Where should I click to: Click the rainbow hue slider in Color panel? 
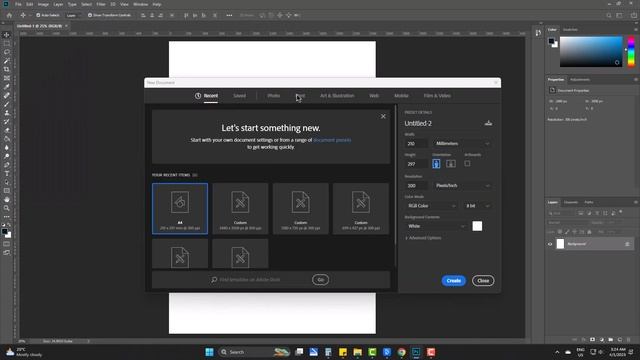click(631, 51)
